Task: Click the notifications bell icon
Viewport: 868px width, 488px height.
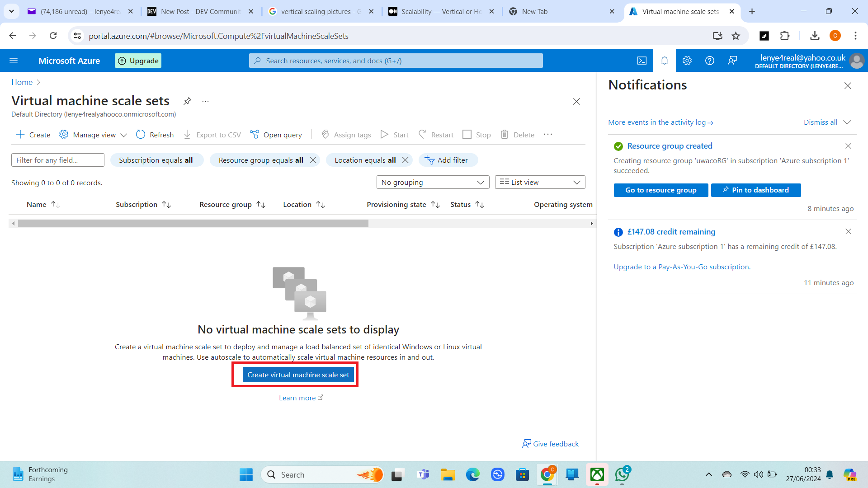Action: click(664, 61)
